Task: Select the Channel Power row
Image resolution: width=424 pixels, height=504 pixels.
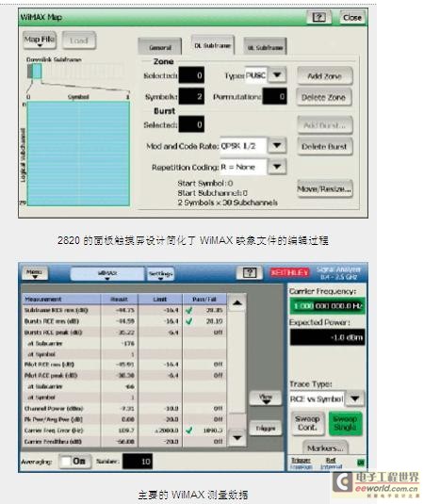Action: 124,409
